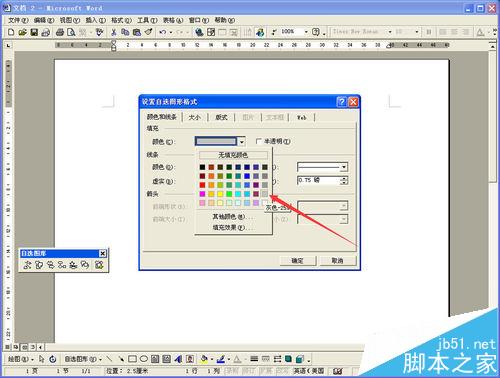The height and width of the screenshot is (378, 500).
Task: Switch to the 版式 tab
Action: 221,117
